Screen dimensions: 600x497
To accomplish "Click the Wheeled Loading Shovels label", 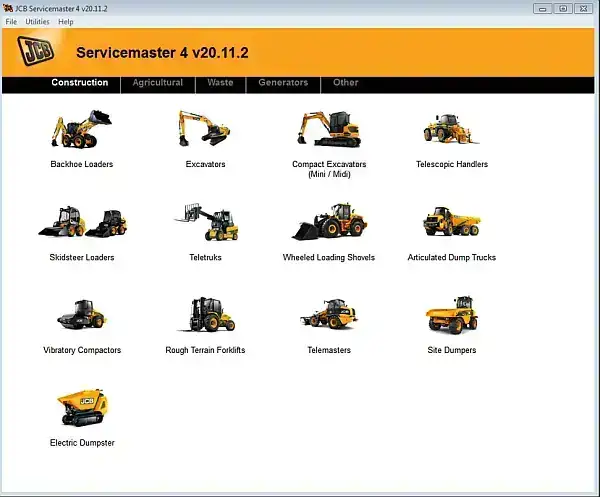I will [329, 257].
